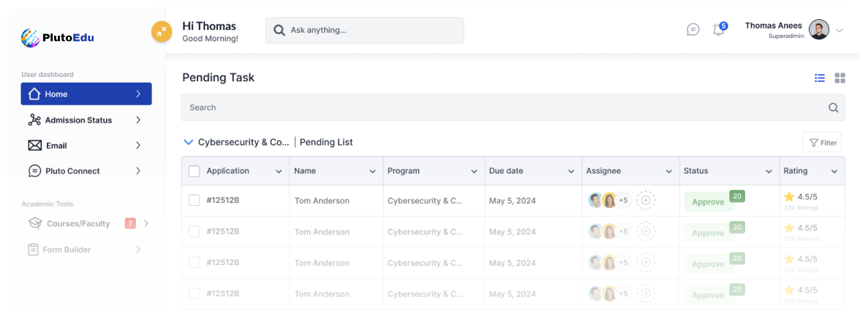Focus the Ask anything search field
The image size is (868, 312).
tap(364, 31)
